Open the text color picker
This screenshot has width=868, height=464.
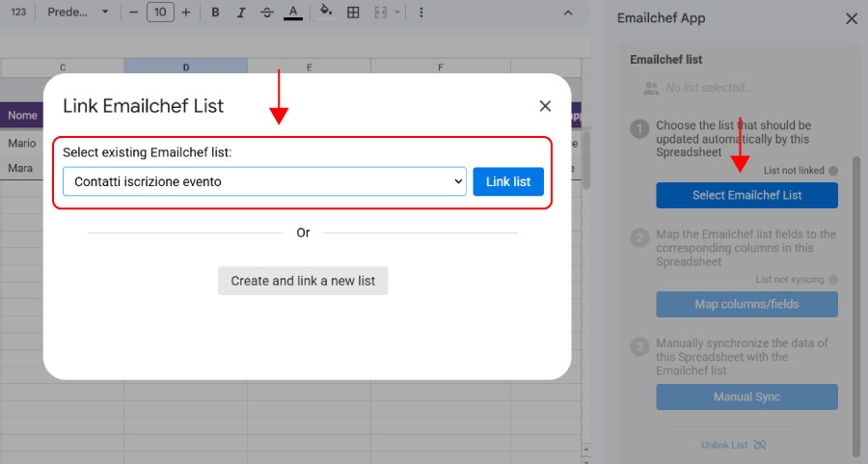(292, 13)
